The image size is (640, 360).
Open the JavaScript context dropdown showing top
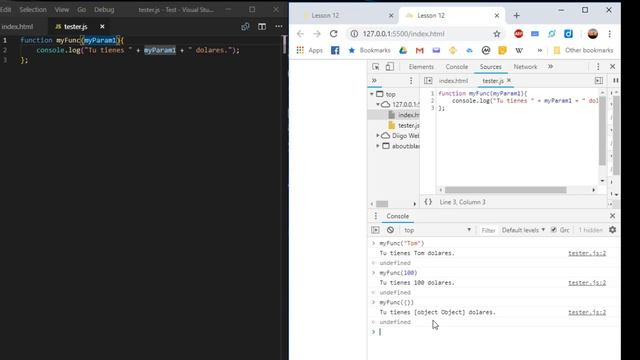point(437,230)
